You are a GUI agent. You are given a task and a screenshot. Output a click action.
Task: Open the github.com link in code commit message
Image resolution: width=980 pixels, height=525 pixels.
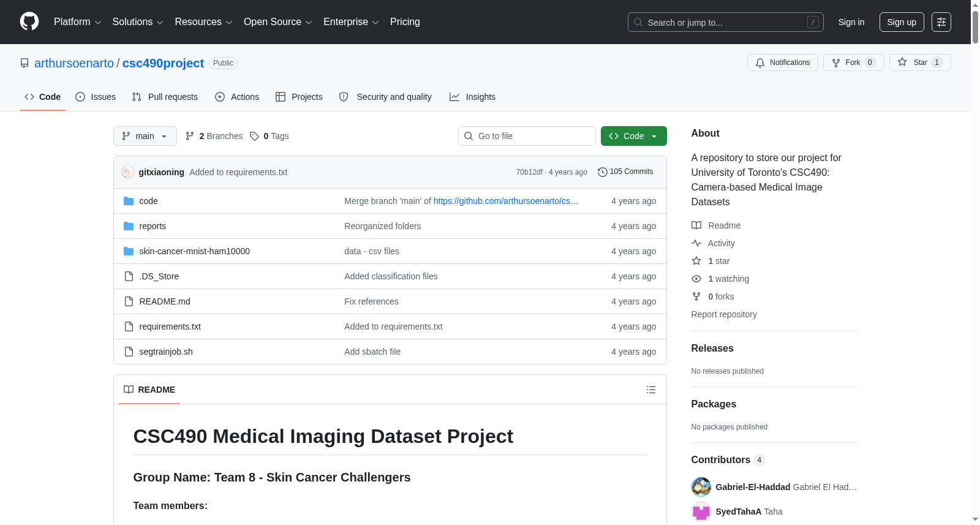click(x=506, y=201)
